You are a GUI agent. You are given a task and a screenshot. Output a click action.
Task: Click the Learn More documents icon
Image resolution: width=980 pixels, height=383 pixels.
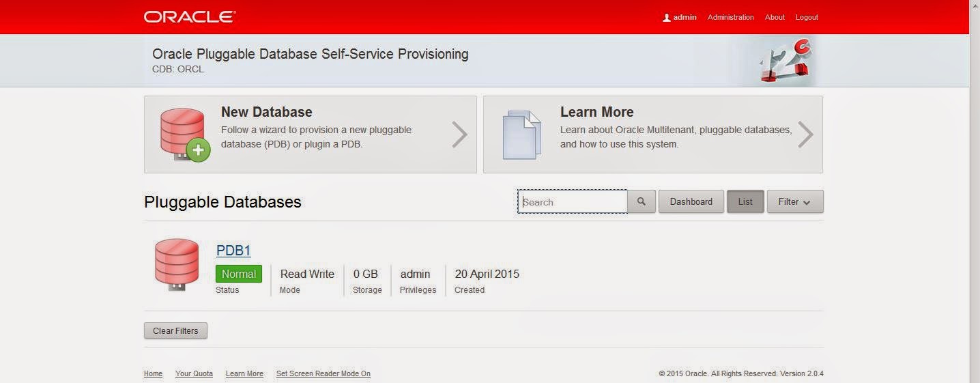coord(522,134)
